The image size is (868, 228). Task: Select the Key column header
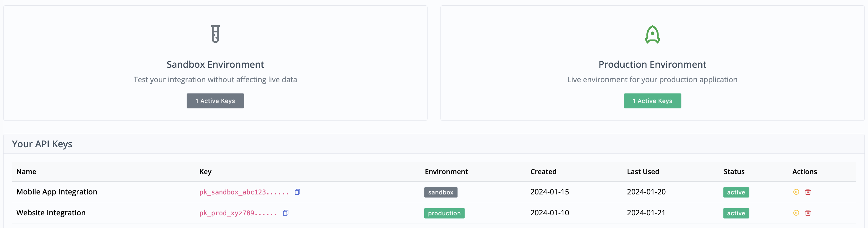coord(205,172)
